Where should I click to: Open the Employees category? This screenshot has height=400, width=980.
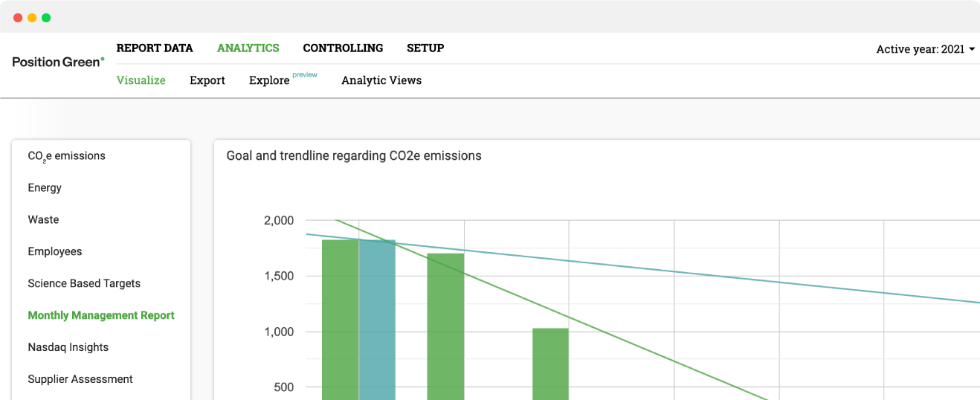pos(55,252)
